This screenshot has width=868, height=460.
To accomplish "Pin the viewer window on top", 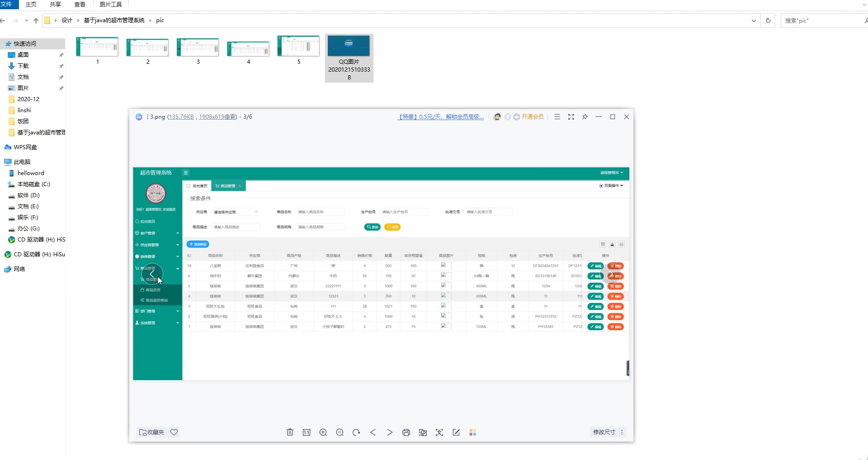I will 585,117.
